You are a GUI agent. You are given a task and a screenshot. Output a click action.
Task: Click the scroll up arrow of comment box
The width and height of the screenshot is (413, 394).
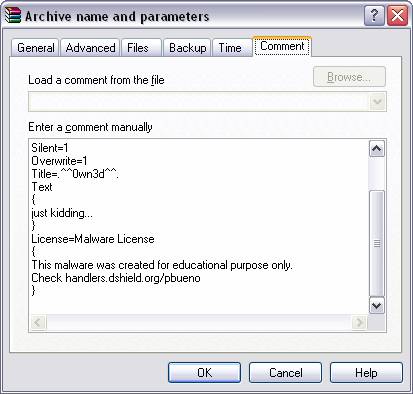coord(377,149)
